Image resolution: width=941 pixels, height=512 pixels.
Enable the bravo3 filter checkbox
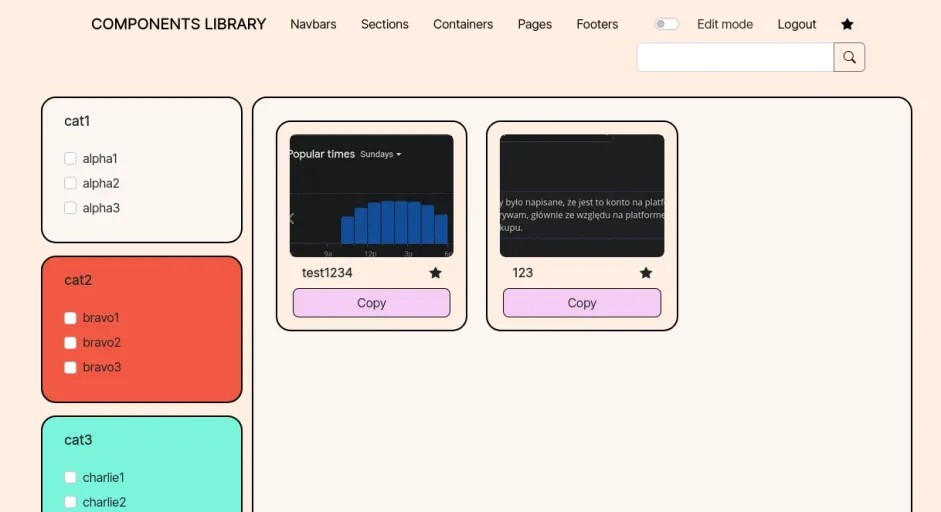tap(70, 367)
